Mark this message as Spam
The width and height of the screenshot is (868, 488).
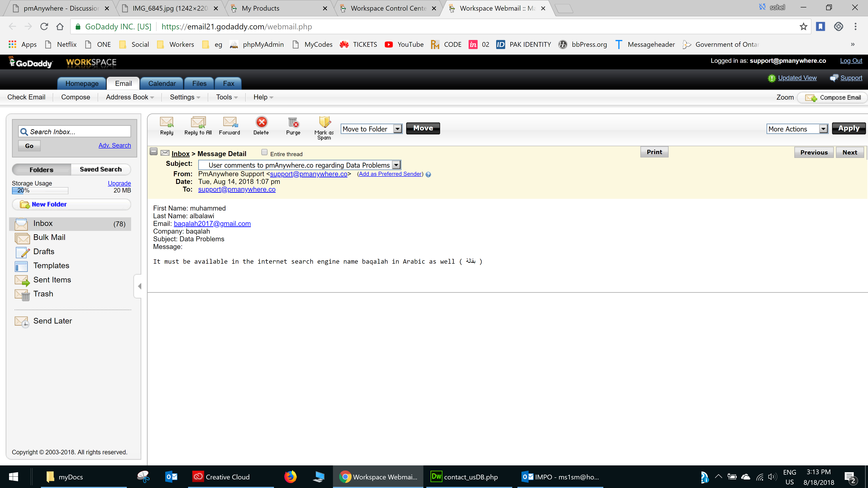(x=325, y=122)
